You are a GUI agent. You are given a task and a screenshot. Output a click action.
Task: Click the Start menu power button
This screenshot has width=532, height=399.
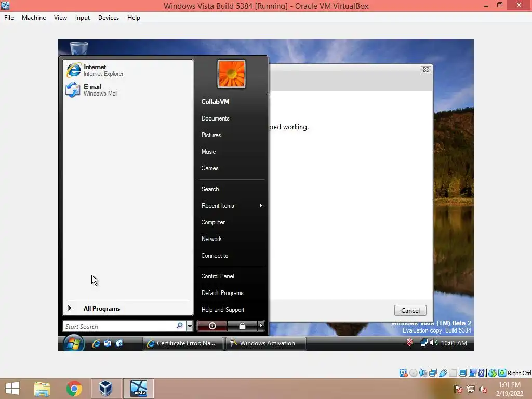[212, 326]
